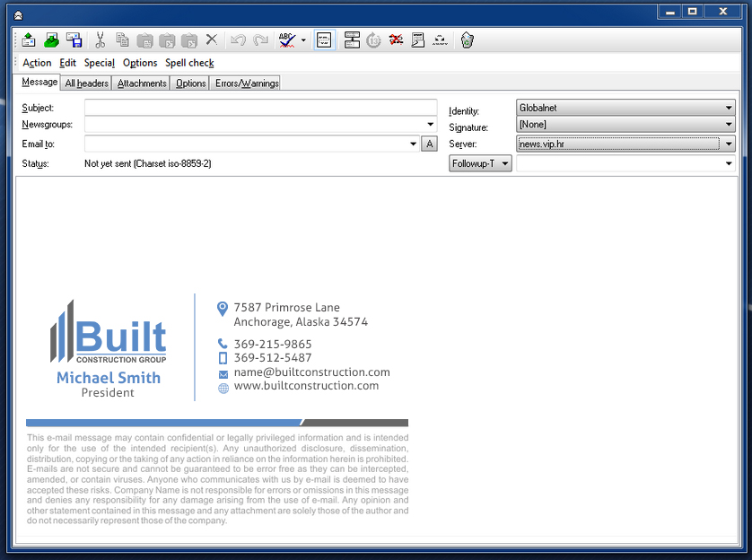Click the Send message icon
This screenshot has height=560, width=752.
click(x=29, y=40)
